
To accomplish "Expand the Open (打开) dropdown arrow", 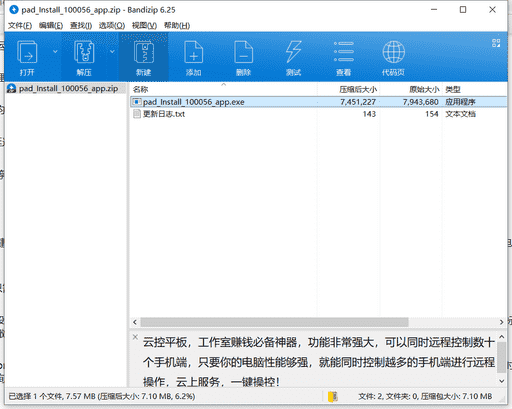I will (x=55, y=51).
